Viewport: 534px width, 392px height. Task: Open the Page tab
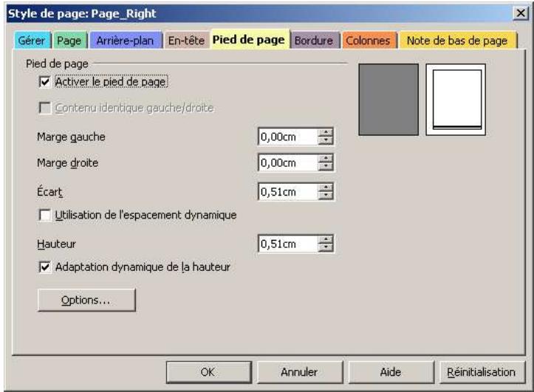point(69,41)
